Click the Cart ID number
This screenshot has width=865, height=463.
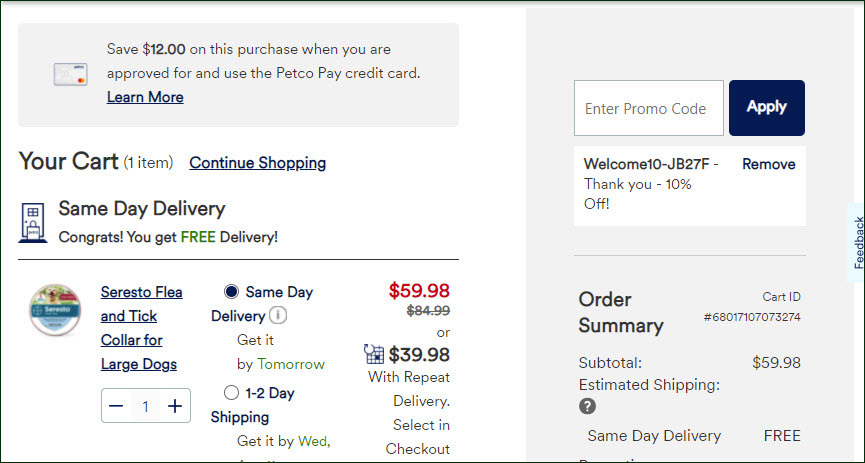point(752,317)
